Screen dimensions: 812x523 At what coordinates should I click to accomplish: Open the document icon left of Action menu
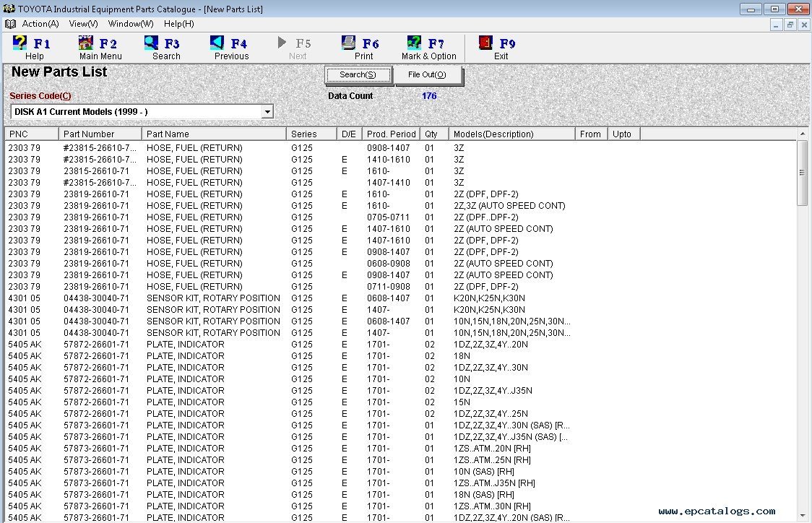[10, 24]
